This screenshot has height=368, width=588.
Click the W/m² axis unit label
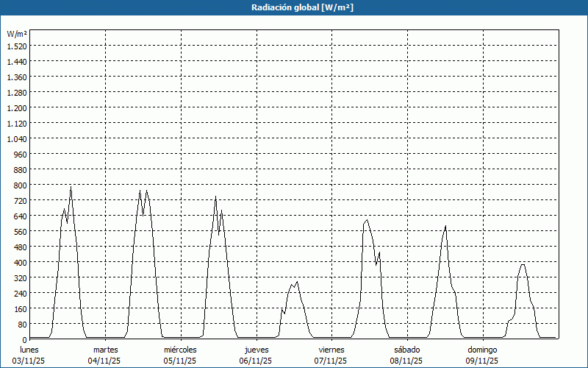(x=17, y=34)
